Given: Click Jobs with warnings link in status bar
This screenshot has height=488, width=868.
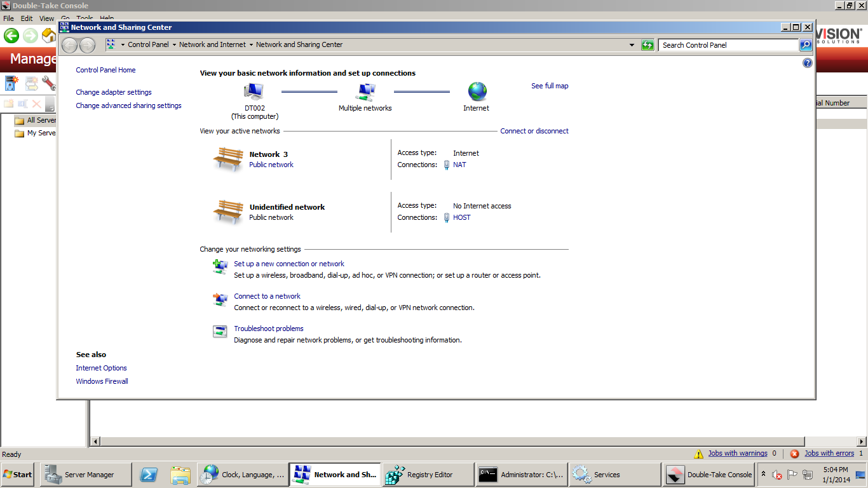Looking at the screenshot, I should click(x=738, y=454).
